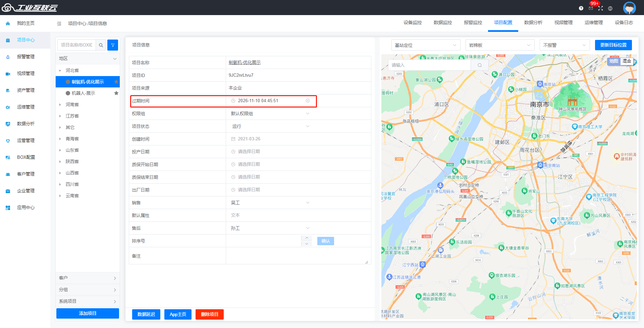
Task: Open 数据分析 in the left sidebar
Action: pos(25,124)
